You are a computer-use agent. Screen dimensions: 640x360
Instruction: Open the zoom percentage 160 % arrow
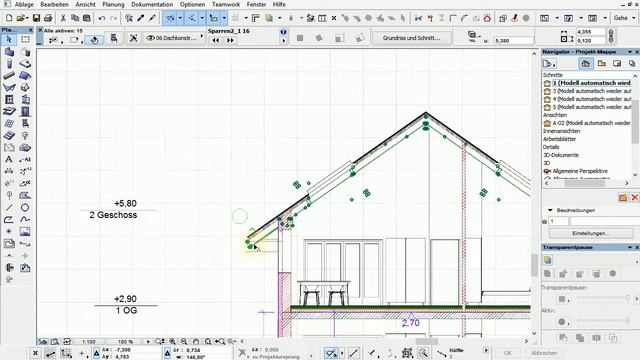(148, 341)
